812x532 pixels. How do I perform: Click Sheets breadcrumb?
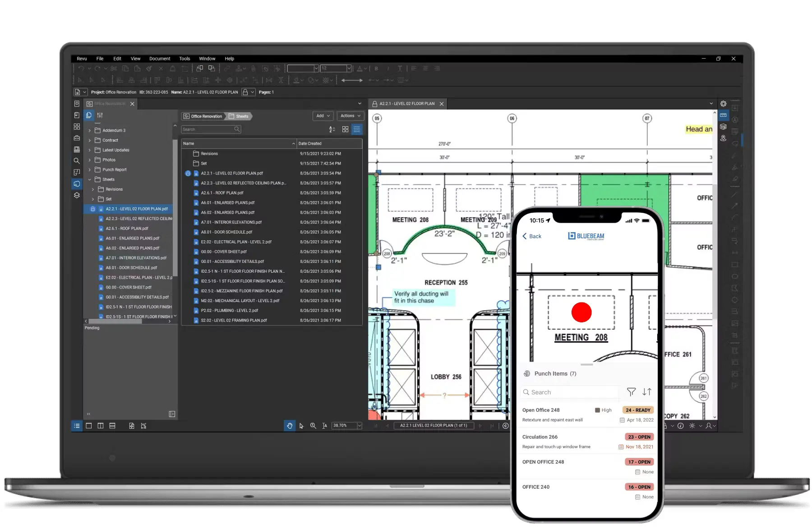click(x=239, y=116)
